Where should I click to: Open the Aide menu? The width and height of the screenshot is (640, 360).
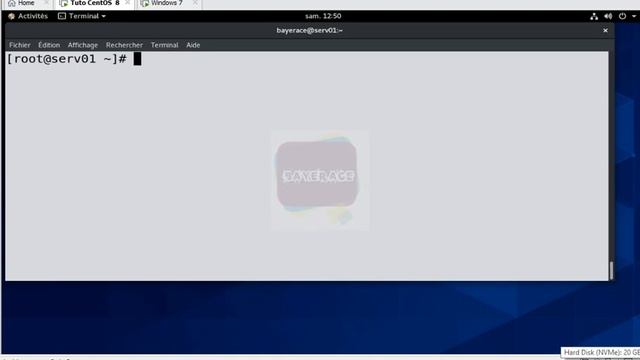pos(193,45)
